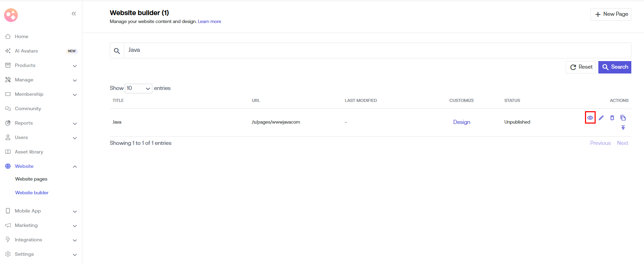Duplicate the Java page with copy icon
644x265 pixels.
tap(623, 118)
